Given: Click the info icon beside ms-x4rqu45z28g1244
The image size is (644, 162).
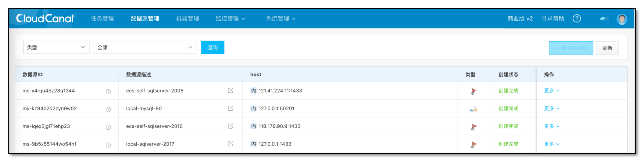Looking at the screenshot, I should pyautogui.click(x=108, y=92).
